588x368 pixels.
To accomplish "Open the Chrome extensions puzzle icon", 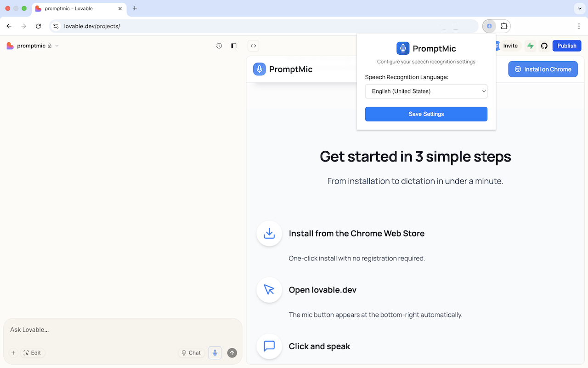I will (x=504, y=26).
